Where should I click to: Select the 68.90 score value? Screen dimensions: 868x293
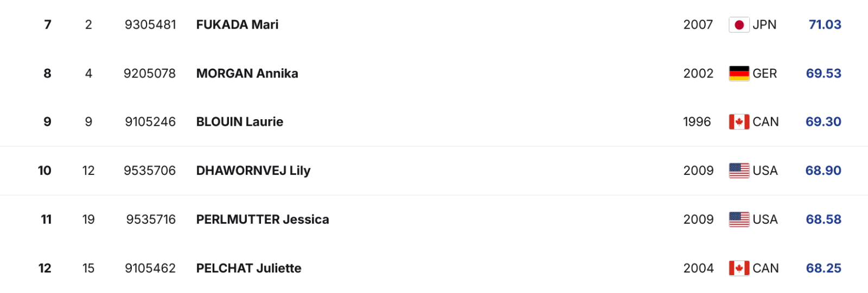click(x=823, y=171)
